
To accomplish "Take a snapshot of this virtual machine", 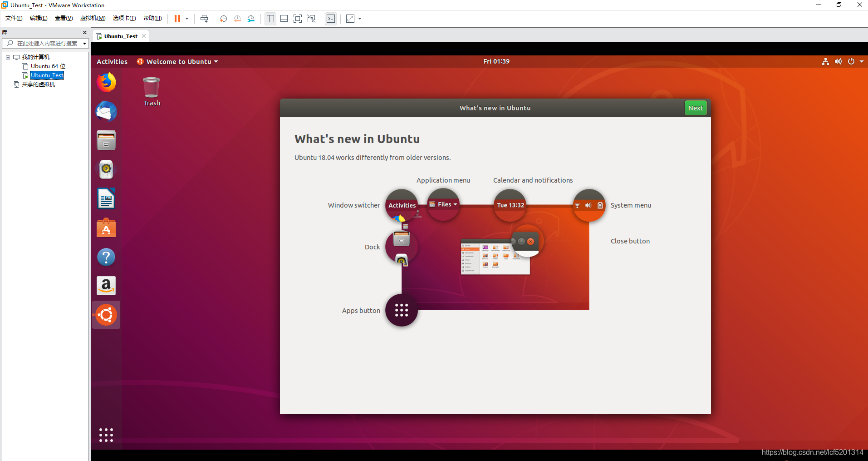I will click(x=224, y=19).
